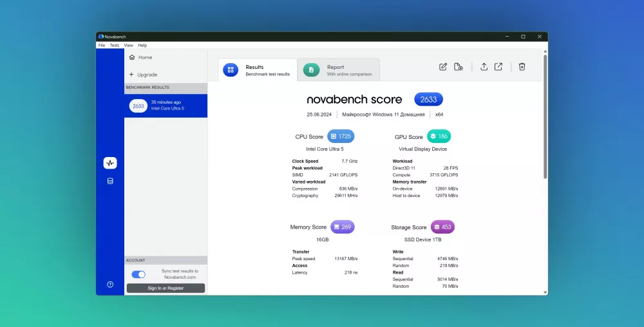Click the 3715 GFLOPS compute value
The image size is (644, 327).
(444, 175)
